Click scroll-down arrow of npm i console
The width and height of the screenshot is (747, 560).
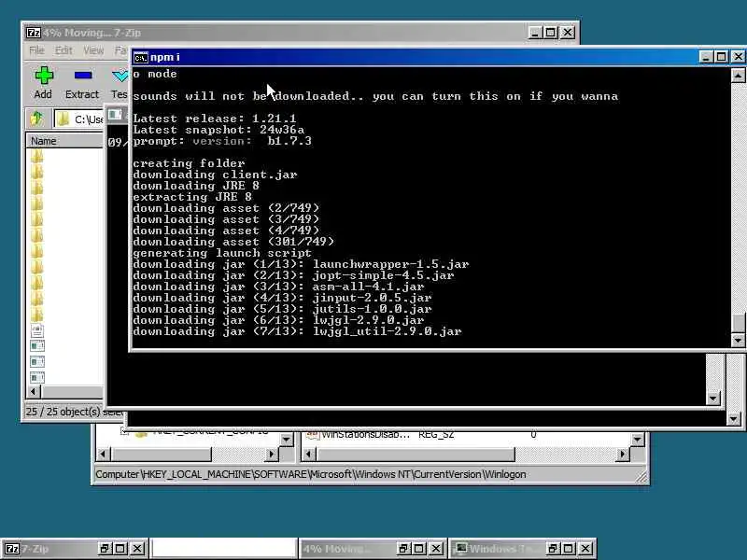click(738, 340)
